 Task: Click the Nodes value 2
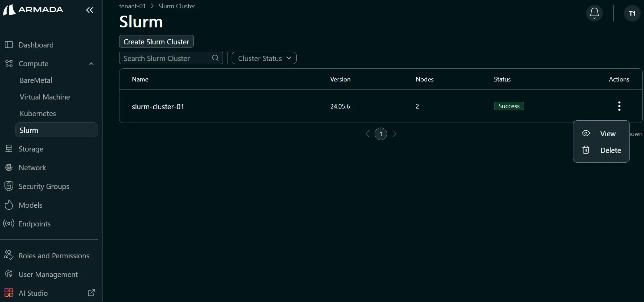coord(417,106)
